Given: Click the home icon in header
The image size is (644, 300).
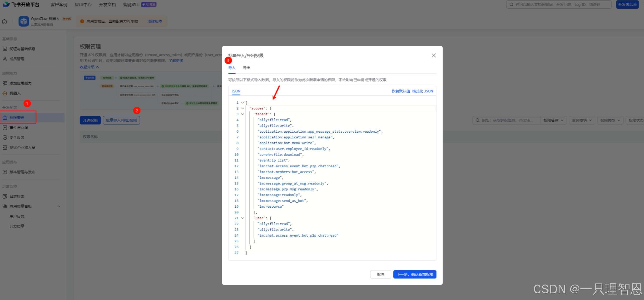Looking at the screenshot, I should (x=4, y=21).
